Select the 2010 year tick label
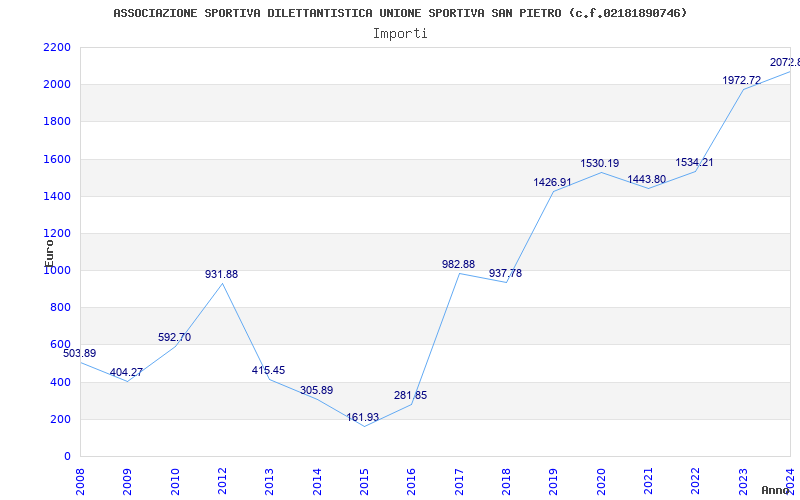The width and height of the screenshot is (800, 500). pyautogui.click(x=175, y=482)
